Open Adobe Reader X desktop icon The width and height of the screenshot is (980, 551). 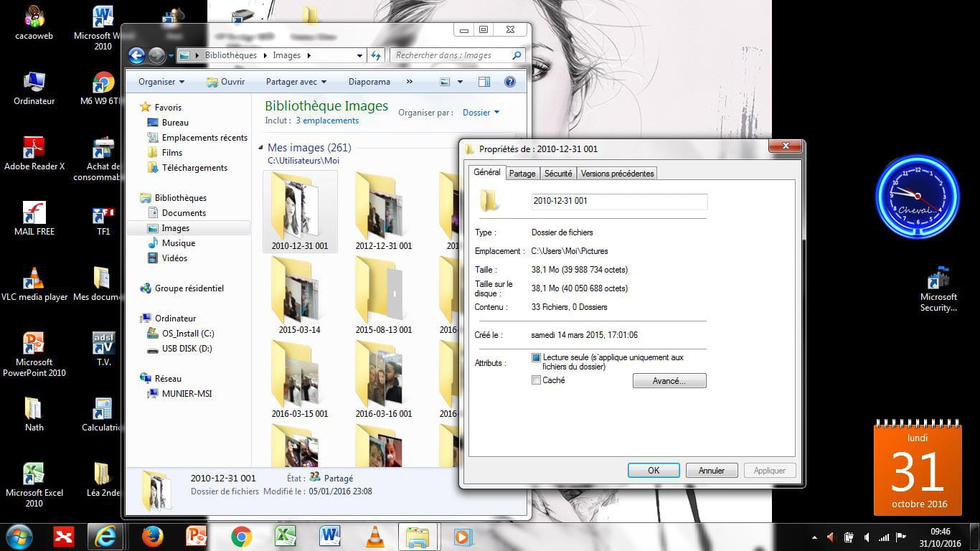(34, 154)
